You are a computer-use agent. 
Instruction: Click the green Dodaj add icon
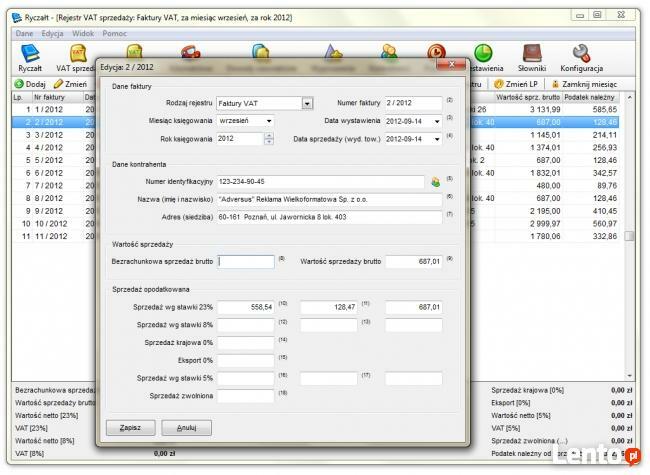click(x=19, y=84)
